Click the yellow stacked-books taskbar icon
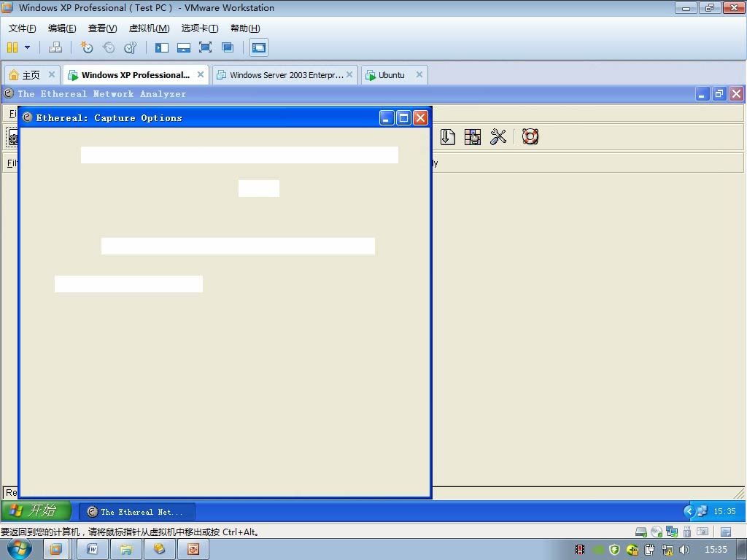 coord(159,550)
